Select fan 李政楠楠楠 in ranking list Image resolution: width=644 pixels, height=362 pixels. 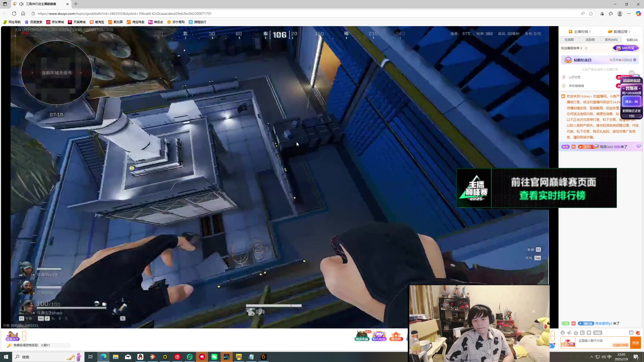576,86
